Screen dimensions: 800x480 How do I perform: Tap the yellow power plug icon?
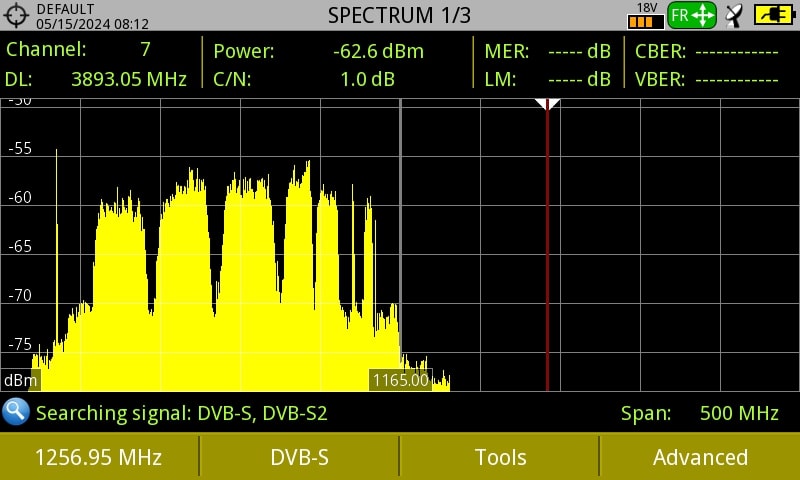tap(774, 15)
